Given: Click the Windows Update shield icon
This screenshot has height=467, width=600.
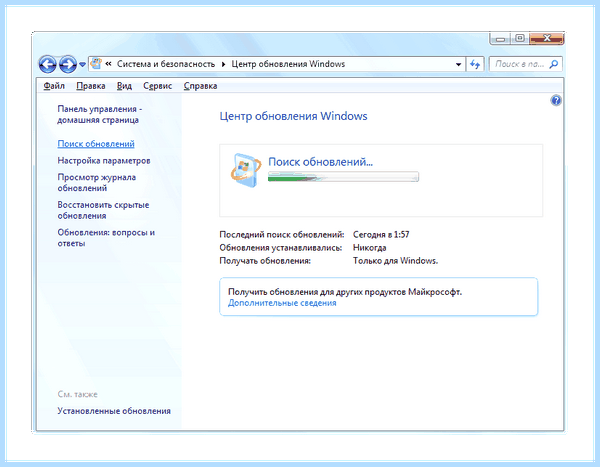Looking at the screenshot, I should point(246,170).
